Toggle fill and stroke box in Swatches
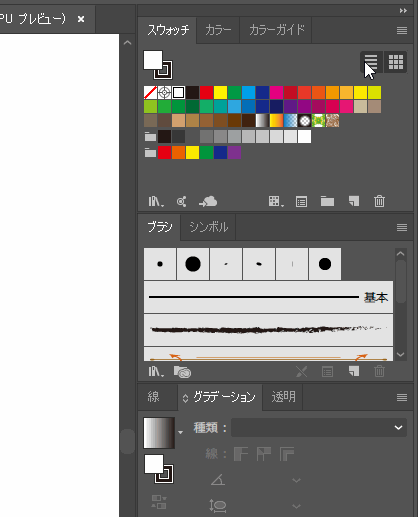Viewport: 418px width, 517px height. click(158, 65)
